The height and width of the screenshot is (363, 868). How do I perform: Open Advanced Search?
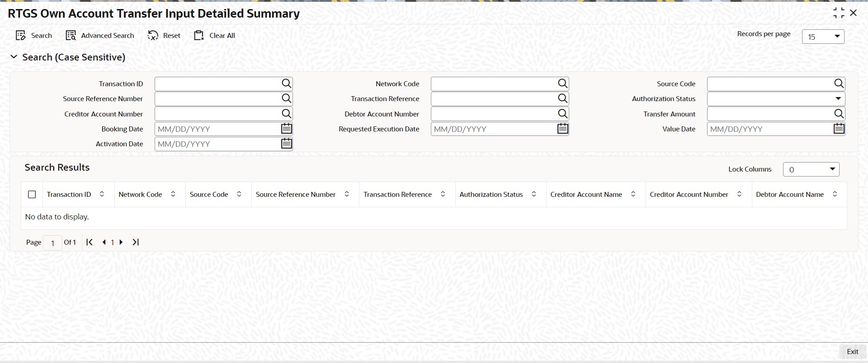tap(100, 36)
